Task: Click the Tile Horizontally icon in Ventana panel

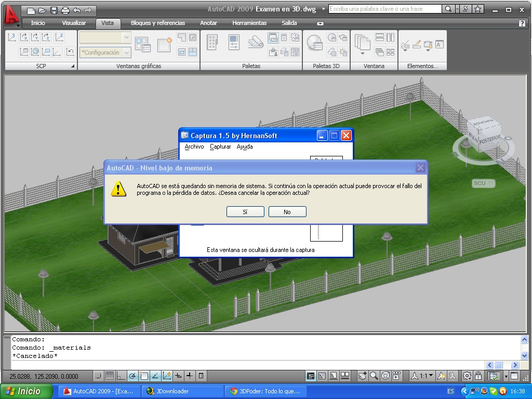Action: point(380,37)
